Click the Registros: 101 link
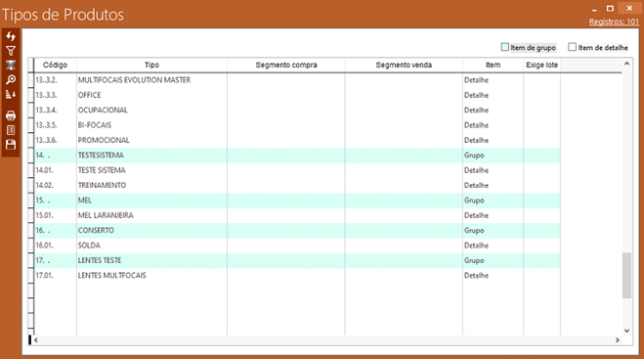Viewport: 644px width, 359px height. pos(614,22)
